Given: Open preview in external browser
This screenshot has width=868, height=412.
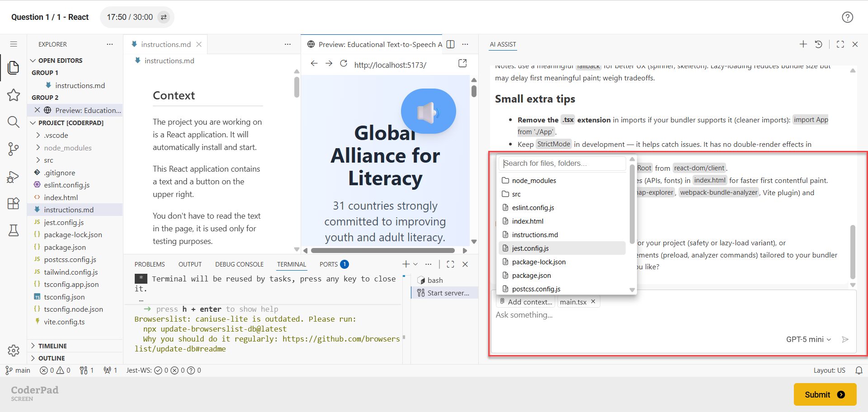Looking at the screenshot, I should point(462,63).
